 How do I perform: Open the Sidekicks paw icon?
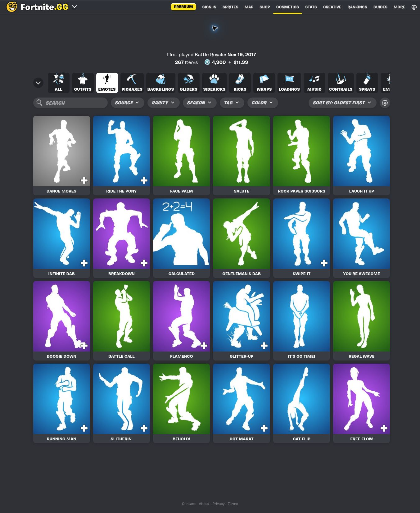point(214,79)
